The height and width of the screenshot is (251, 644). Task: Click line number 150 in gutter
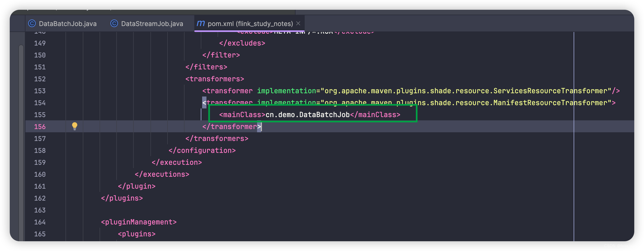pyautogui.click(x=40, y=55)
